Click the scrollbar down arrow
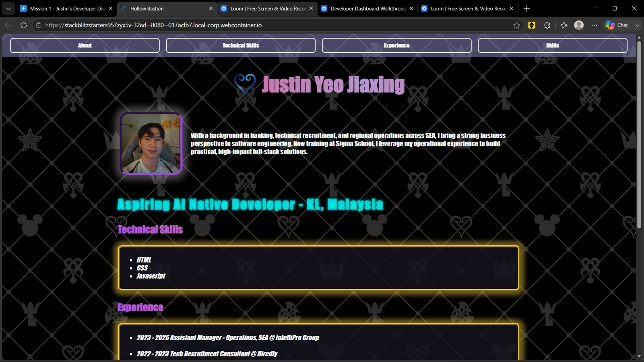The width and height of the screenshot is (644, 362). [x=639, y=356]
